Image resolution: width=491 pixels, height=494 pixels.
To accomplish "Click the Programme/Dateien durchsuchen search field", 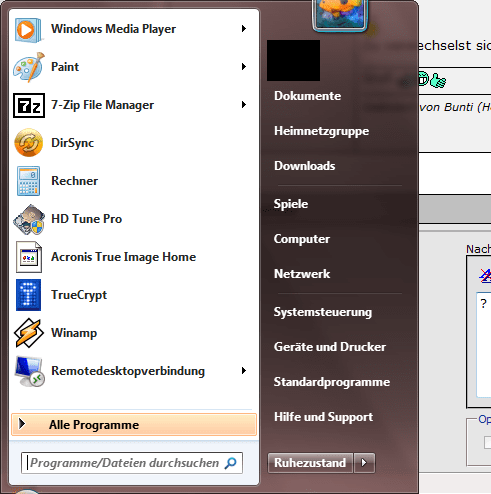I will click(x=132, y=463).
